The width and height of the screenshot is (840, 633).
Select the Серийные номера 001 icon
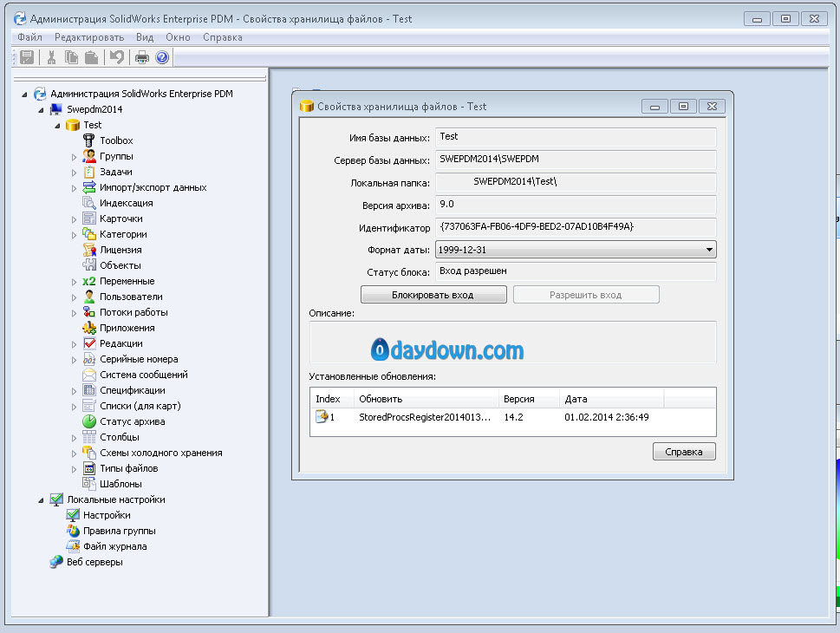(x=89, y=359)
